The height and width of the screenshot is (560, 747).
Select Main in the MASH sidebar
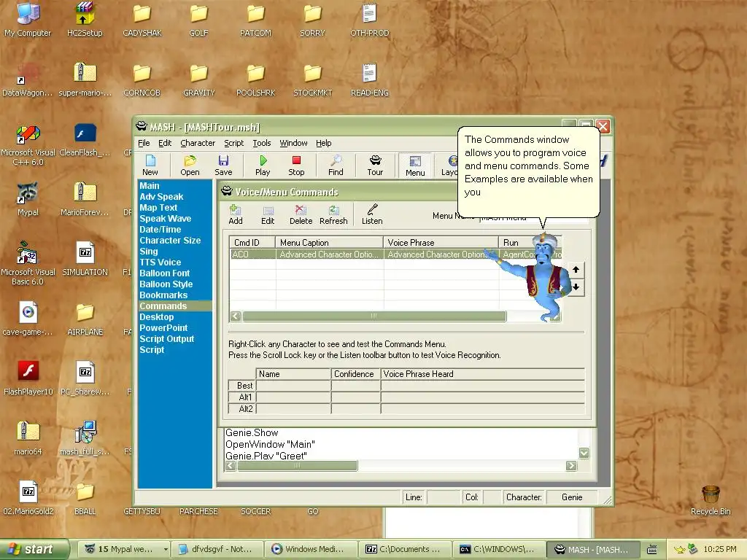tap(150, 186)
